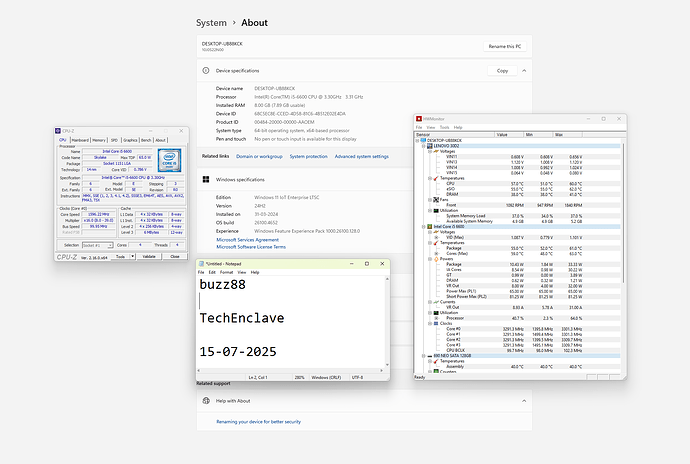Image resolution: width=690 pixels, height=464 pixels.
Task: Click the motherboard icon beside LENOVO 3002
Action: [x=430, y=146]
